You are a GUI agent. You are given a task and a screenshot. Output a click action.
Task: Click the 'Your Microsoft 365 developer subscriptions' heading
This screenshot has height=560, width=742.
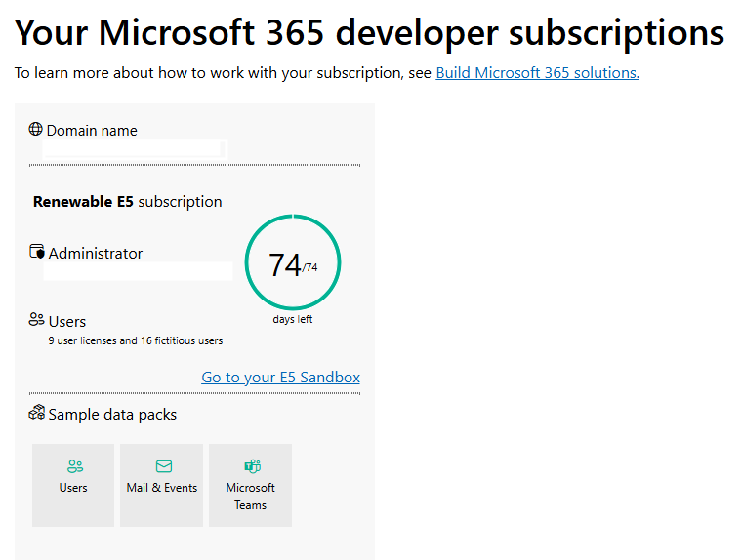pos(369,32)
